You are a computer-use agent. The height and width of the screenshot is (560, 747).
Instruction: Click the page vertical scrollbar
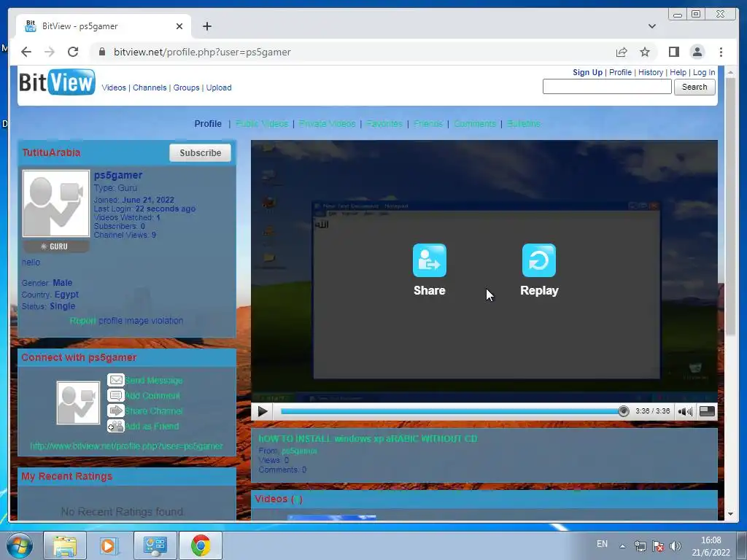pyautogui.click(x=730, y=205)
